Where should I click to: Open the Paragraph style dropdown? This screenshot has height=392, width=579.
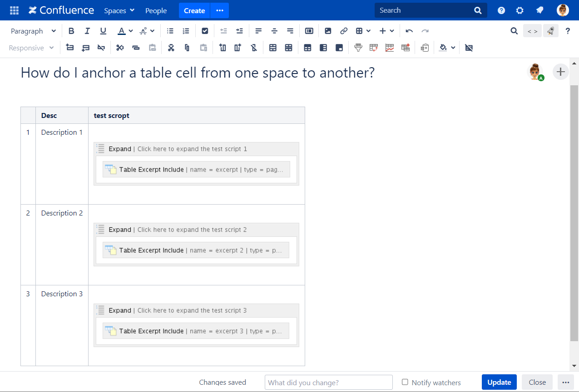32,30
